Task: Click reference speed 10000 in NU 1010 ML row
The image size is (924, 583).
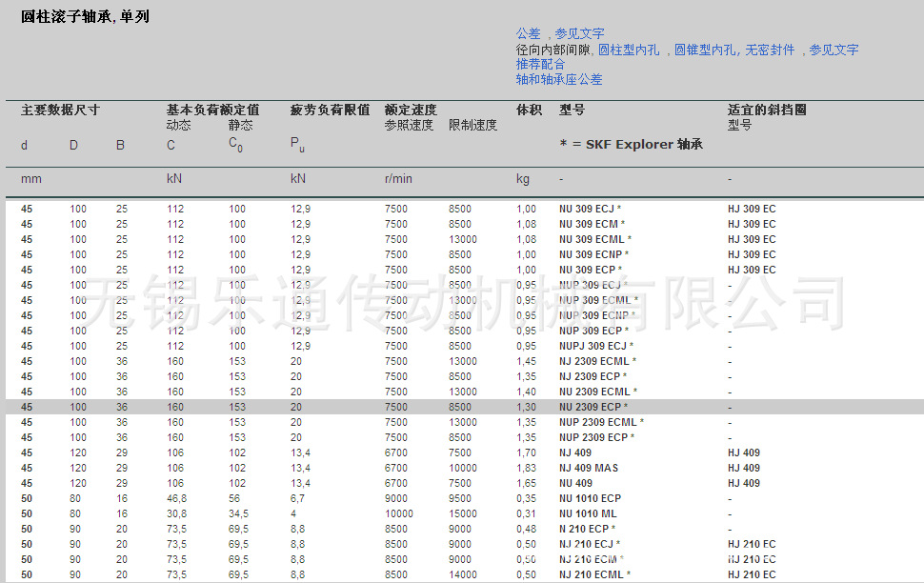Action: pyautogui.click(x=399, y=513)
